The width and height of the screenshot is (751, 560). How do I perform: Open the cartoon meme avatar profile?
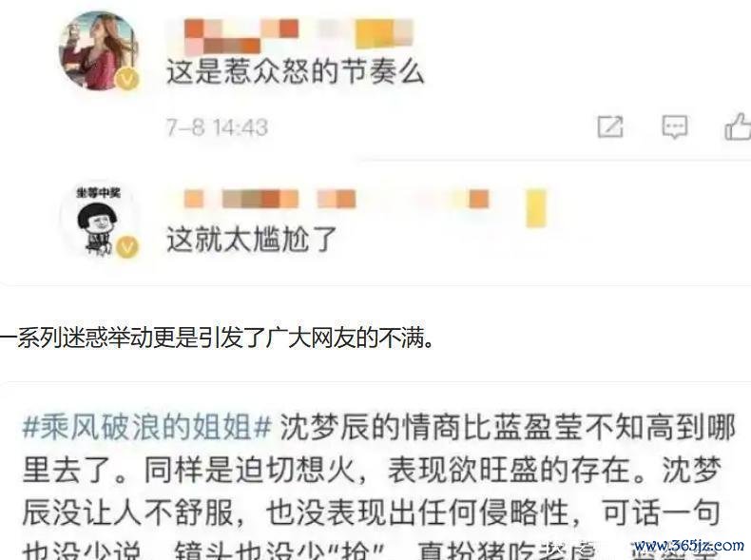pyautogui.click(x=98, y=222)
